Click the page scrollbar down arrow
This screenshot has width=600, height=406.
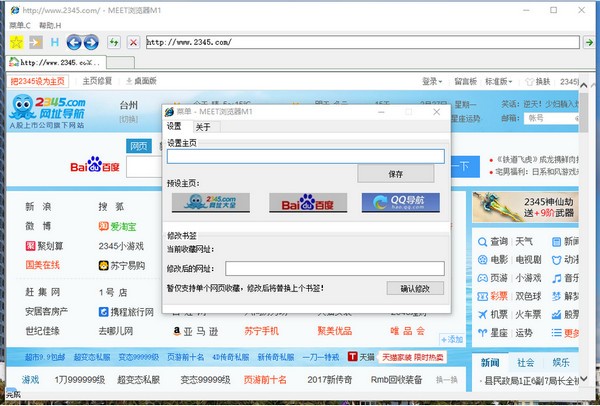(x=584, y=378)
